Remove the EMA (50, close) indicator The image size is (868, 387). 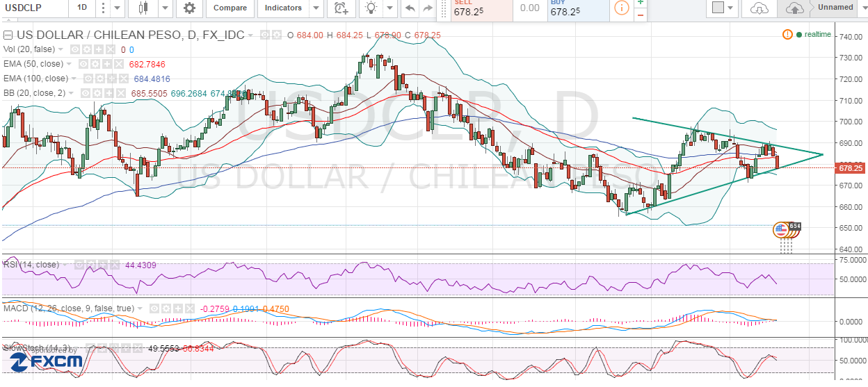coord(119,64)
